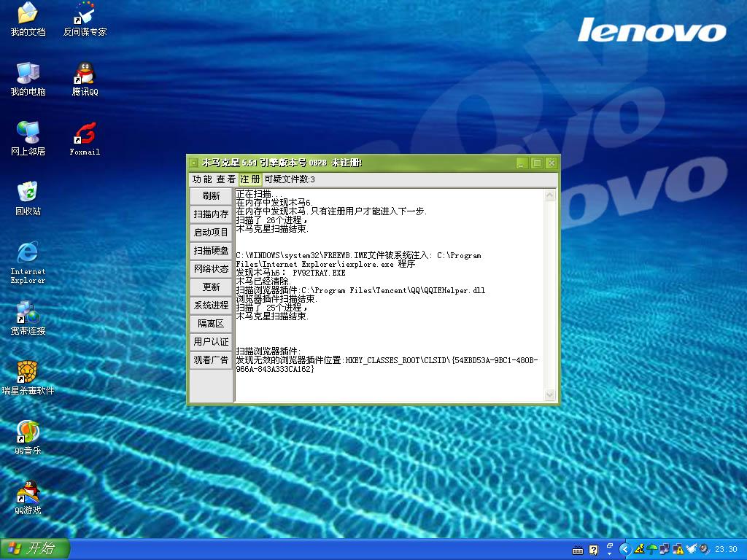Viewport: 747px width, 560px height.
Task: Open the QQ游戏 desktop shortcut
Action: click(x=28, y=497)
